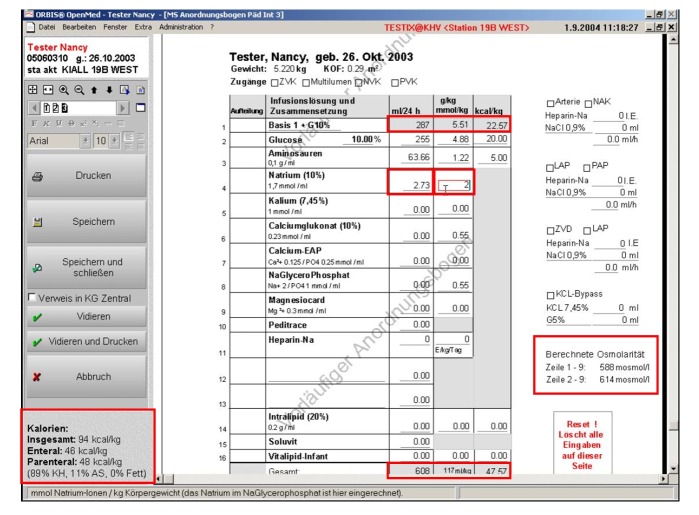Open the Arial font dropdown
699x515 pixels.
(83, 142)
